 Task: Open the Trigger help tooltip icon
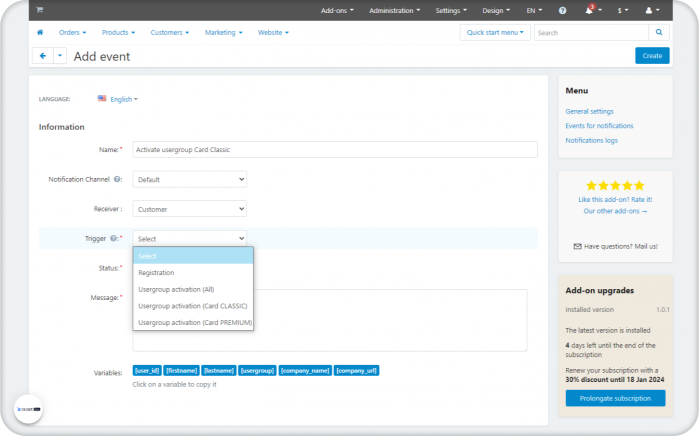[113, 238]
